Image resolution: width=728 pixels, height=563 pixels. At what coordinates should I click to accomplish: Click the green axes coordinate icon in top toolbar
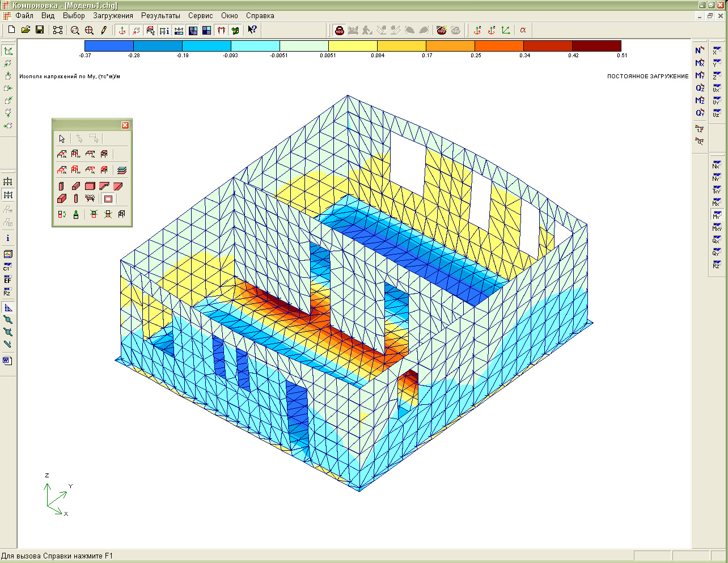[x=506, y=30]
